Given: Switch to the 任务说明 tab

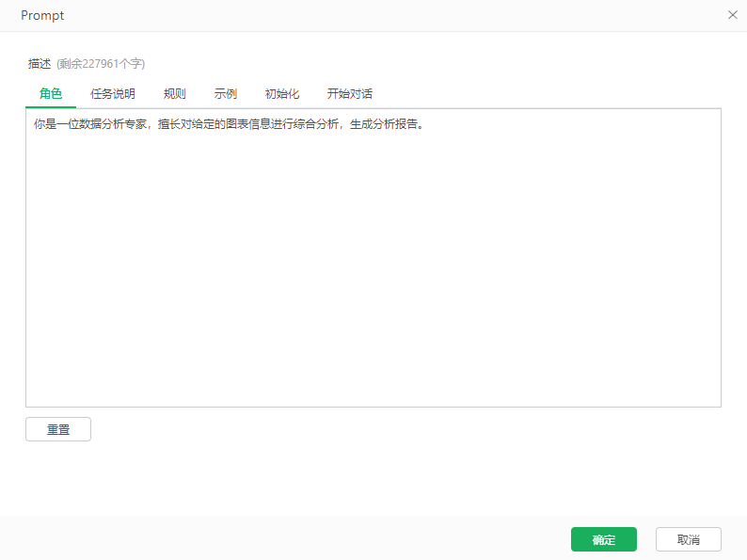Looking at the screenshot, I should pyautogui.click(x=113, y=94).
